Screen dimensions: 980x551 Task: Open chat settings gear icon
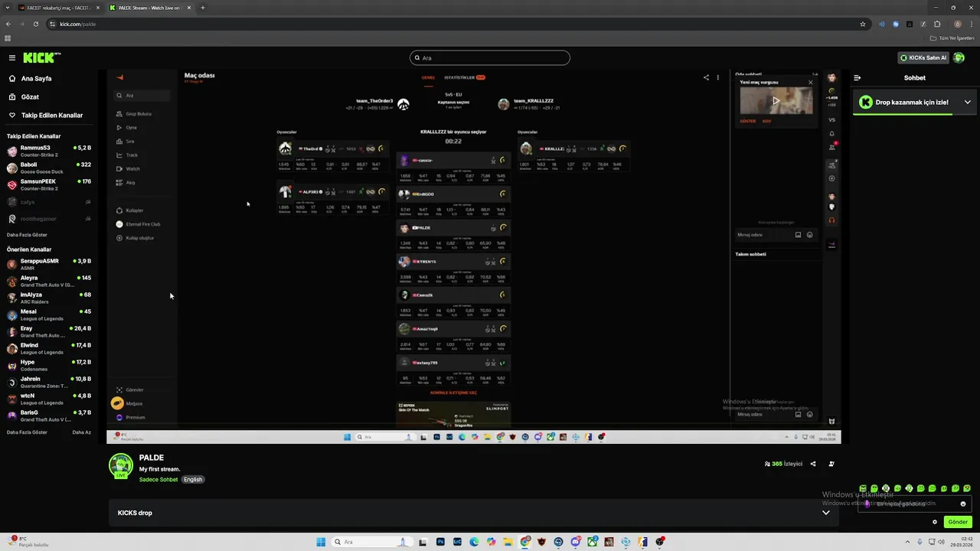pos(935,522)
